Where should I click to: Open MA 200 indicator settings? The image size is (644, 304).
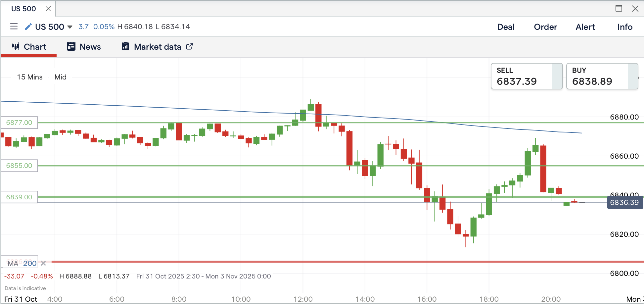coord(22,264)
